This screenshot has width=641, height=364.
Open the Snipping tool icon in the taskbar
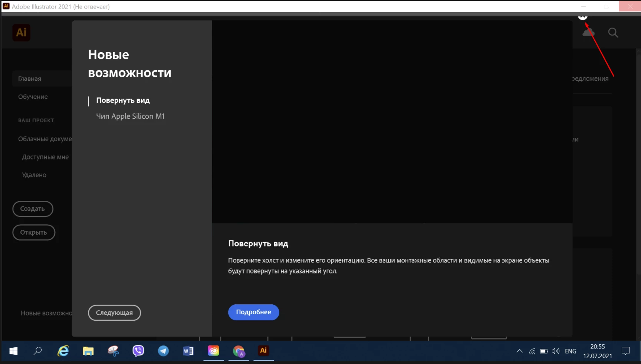click(x=113, y=351)
